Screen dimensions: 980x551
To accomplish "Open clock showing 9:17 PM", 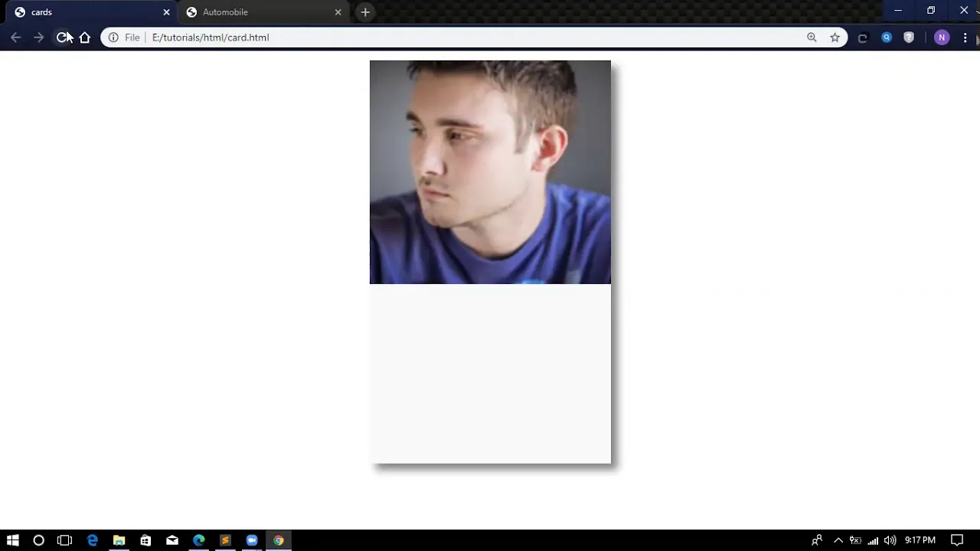I will tap(920, 540).
